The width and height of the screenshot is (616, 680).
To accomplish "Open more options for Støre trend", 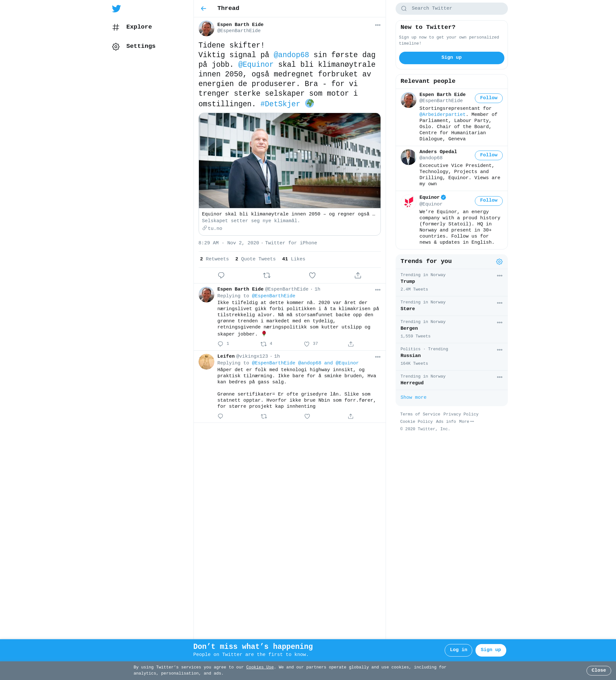I will (x=500, y=303).
